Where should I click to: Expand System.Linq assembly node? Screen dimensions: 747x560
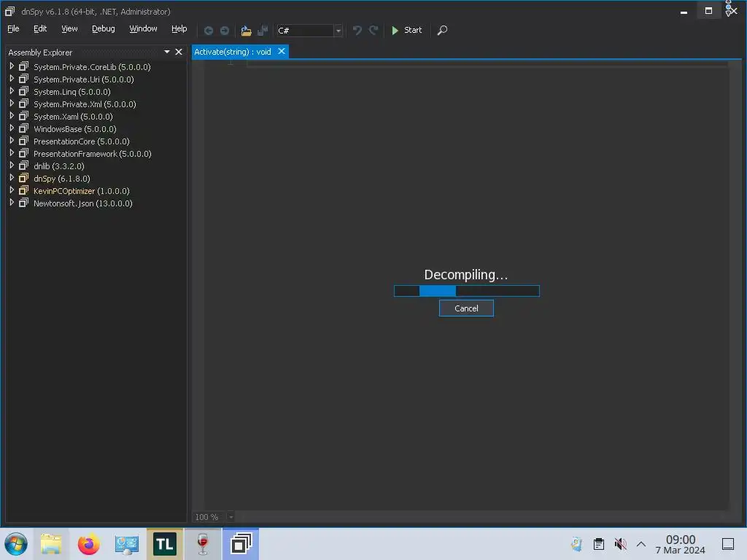(x=12, y=91)
